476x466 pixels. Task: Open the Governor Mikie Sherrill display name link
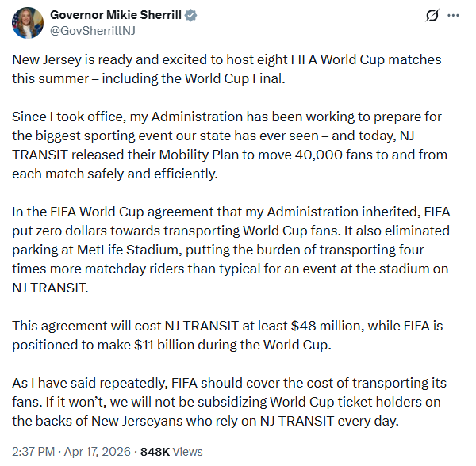tap(114, 15)
